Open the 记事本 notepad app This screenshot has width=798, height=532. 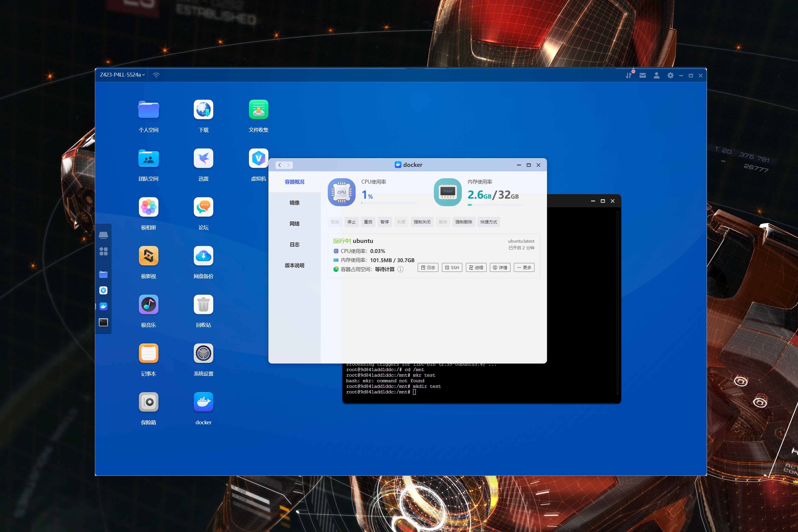pyautogui.click(x=148, y=353)
